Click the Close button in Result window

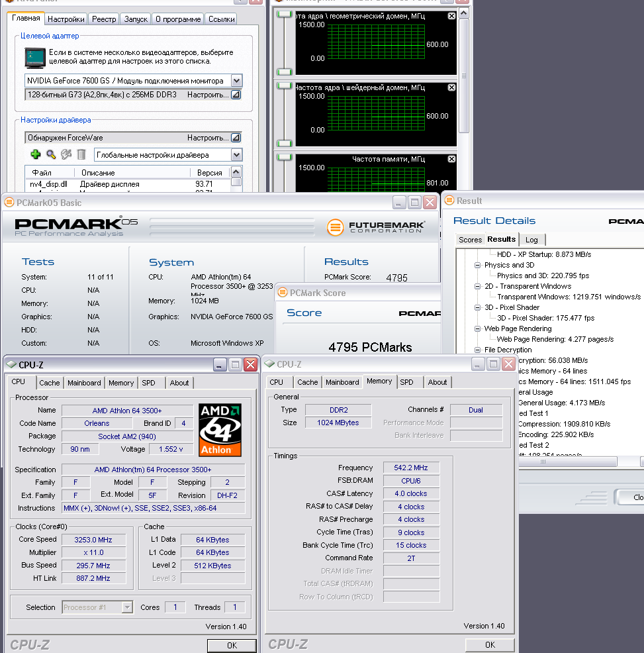click(630, 497)
